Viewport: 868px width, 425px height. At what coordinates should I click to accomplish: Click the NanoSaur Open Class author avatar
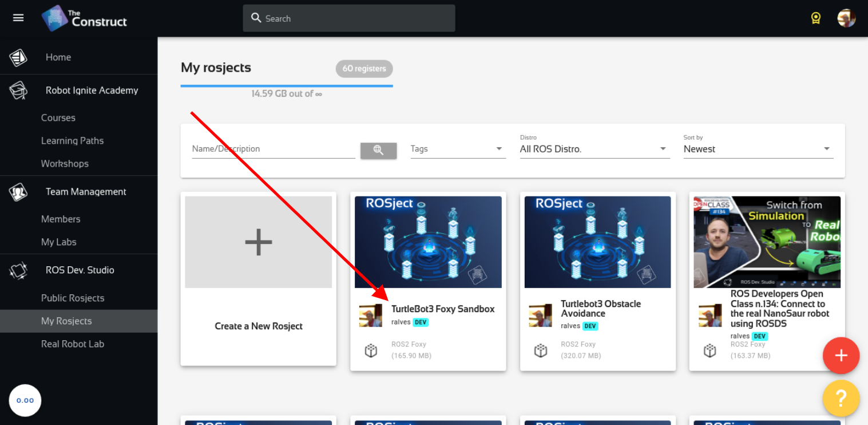[x=710, y=316]
